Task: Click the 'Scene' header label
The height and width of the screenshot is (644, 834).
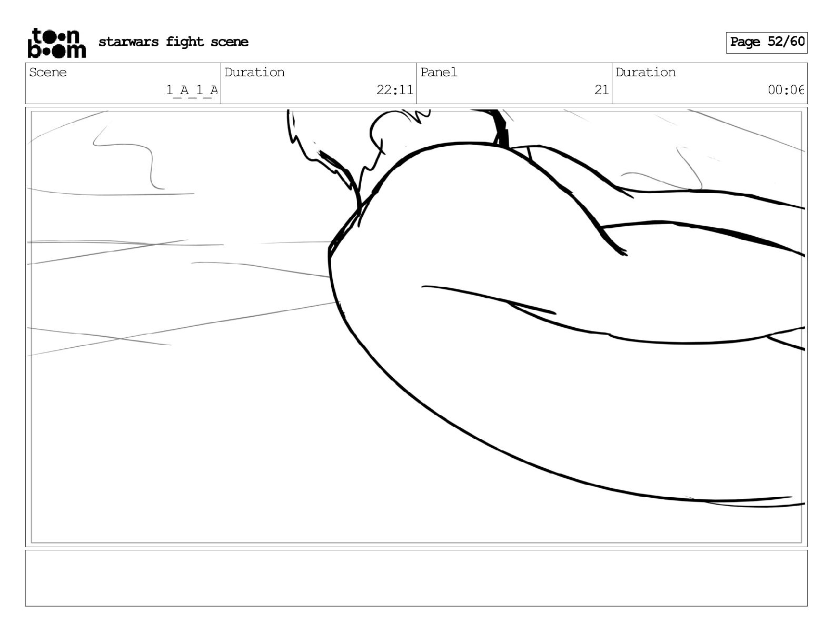Action: click(48, 73)
